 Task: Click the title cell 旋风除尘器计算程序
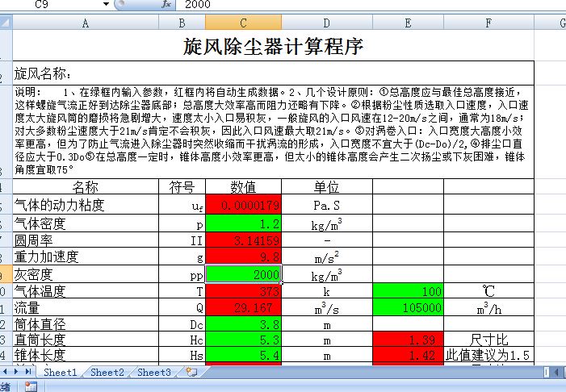click(x=273, y=46)
